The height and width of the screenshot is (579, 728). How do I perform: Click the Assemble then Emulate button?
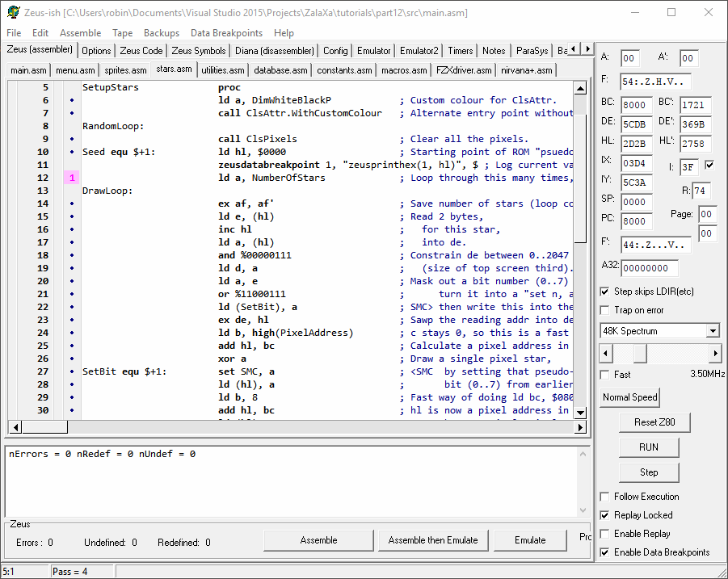[x=432, y=540]
